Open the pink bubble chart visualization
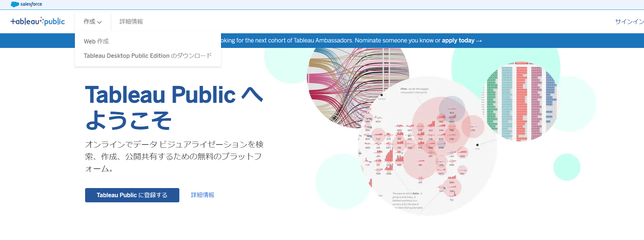 click(x=427, y=146)
